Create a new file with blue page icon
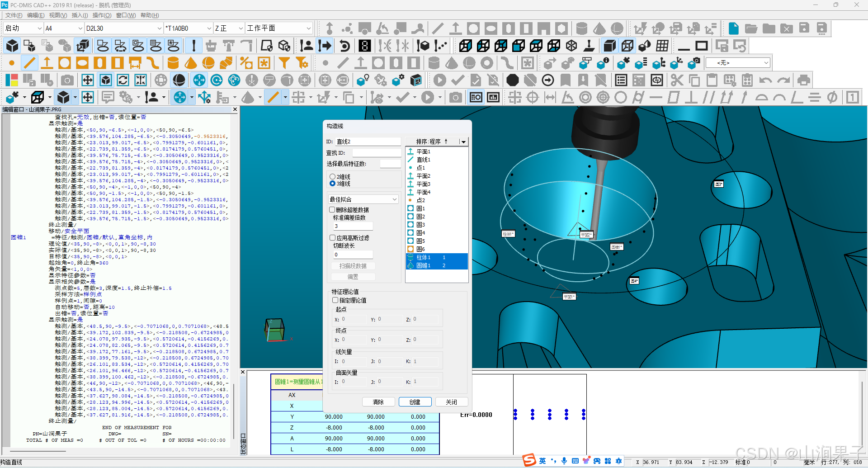Viewport: 868px width, 468px height. (734, 28)
